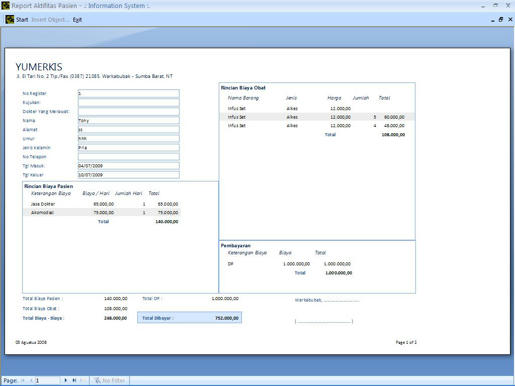
Task: Click the Rincian Biaya Pasien heading
Action: [49, 186]
